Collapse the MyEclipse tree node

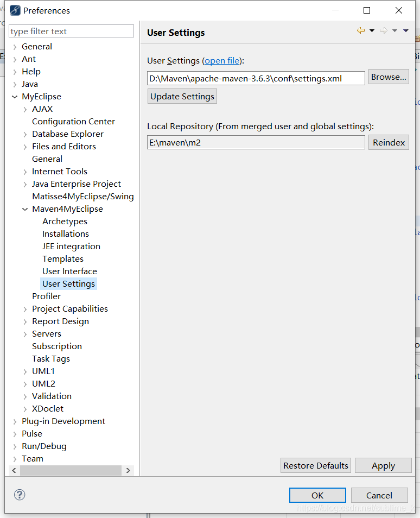15,97
